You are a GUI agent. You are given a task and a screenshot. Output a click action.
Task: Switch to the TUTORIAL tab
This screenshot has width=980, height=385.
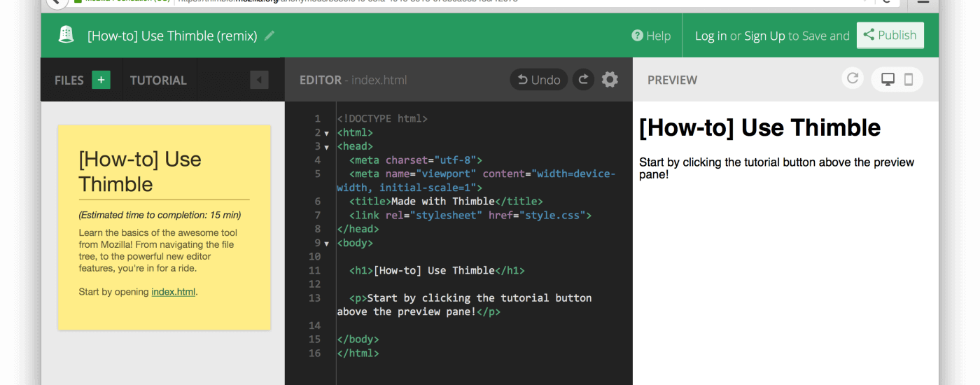coord(158,80)
